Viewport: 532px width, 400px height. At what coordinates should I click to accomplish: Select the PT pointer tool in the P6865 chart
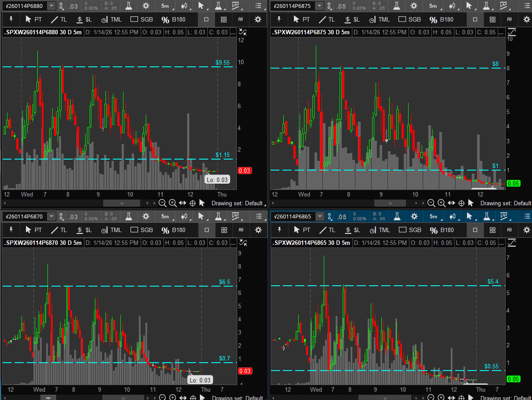302,230
